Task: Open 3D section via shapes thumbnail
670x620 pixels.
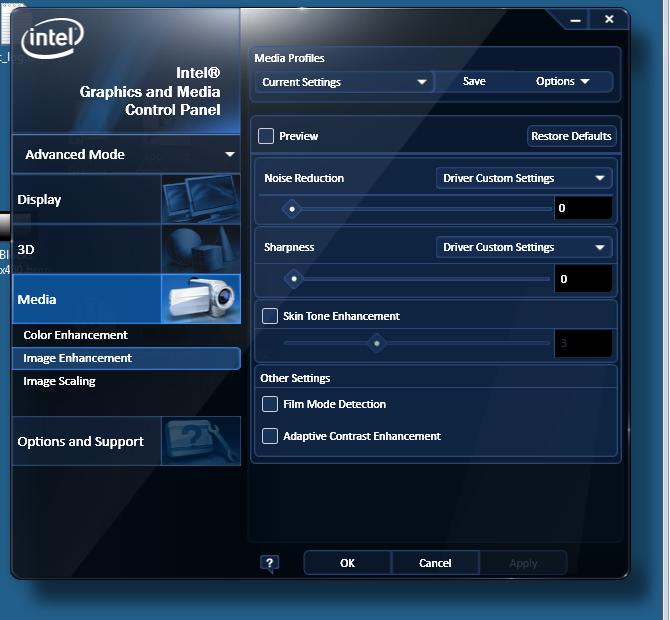Action: [201, 249]
